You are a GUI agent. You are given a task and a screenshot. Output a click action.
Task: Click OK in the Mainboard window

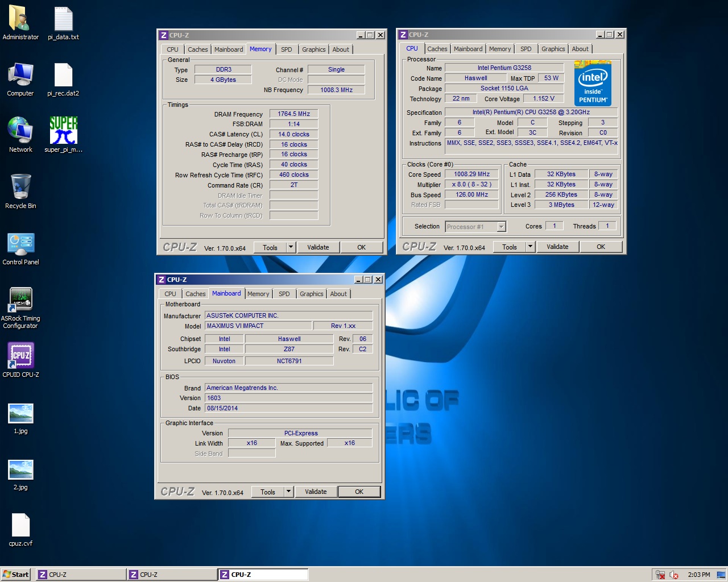coord(359,492)
